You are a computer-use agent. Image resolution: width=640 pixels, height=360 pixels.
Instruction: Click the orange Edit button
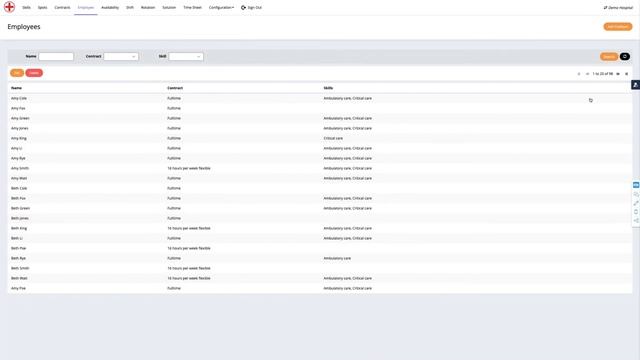[x=17, y=73]
